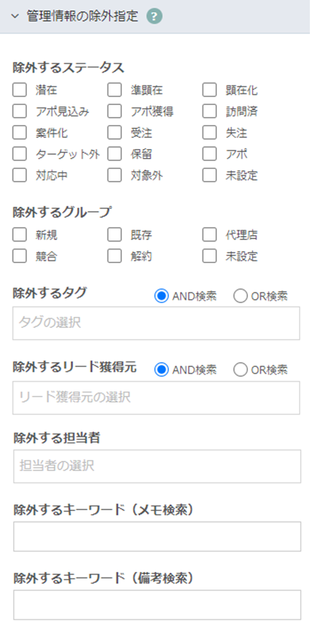Check the 解約 group checkbox

point(115,256)
